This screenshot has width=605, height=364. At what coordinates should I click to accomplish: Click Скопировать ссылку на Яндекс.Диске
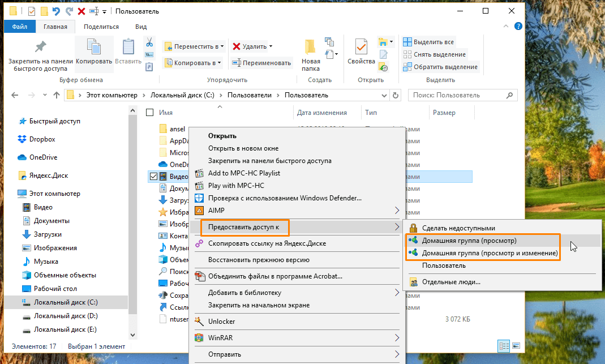(x=267, y=243)
